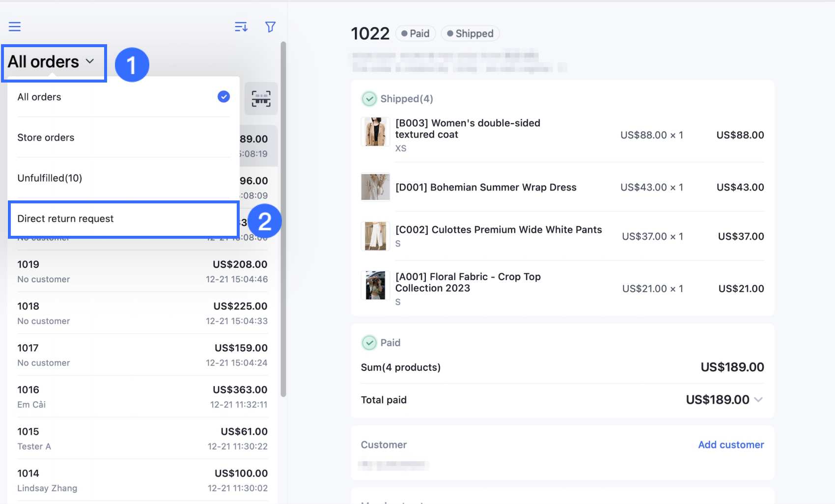Click the [A001] Floral Fabric Crop Top name
This screenshot has width=835, height=504.
pyautogui.click(x=468, y=282)
